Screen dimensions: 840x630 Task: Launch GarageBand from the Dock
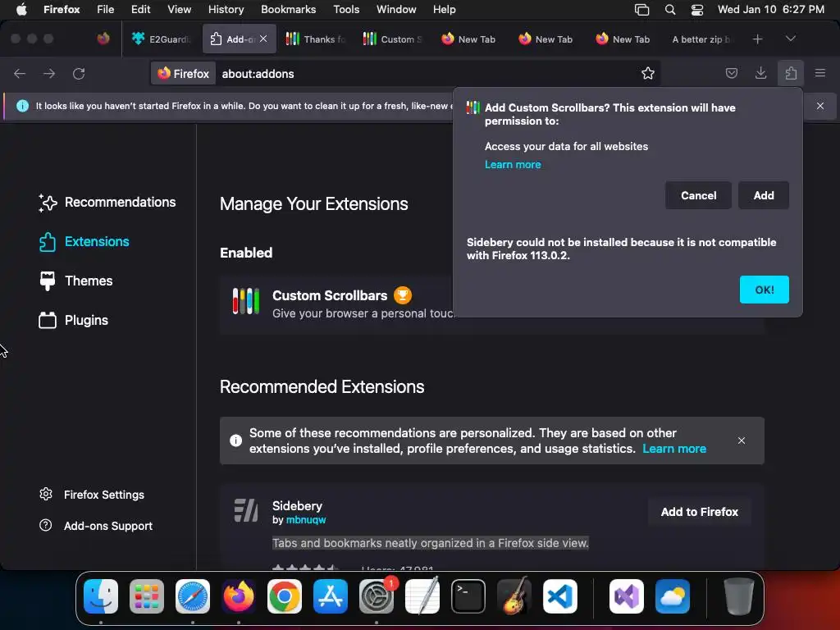click(x=514, y=596)
